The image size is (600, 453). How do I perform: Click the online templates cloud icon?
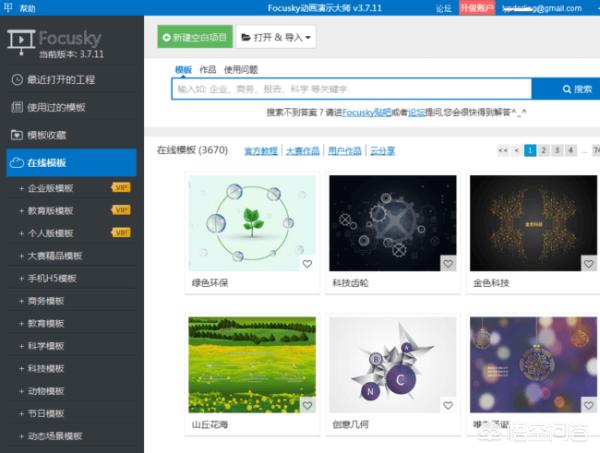coord(17,163)
